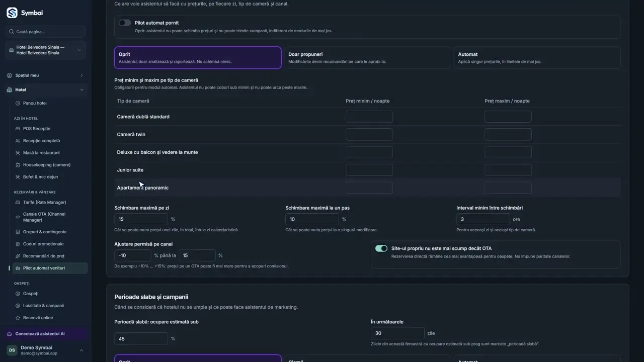
Task: Click Oaspeți sidebar icon
Action: (18, 294)
